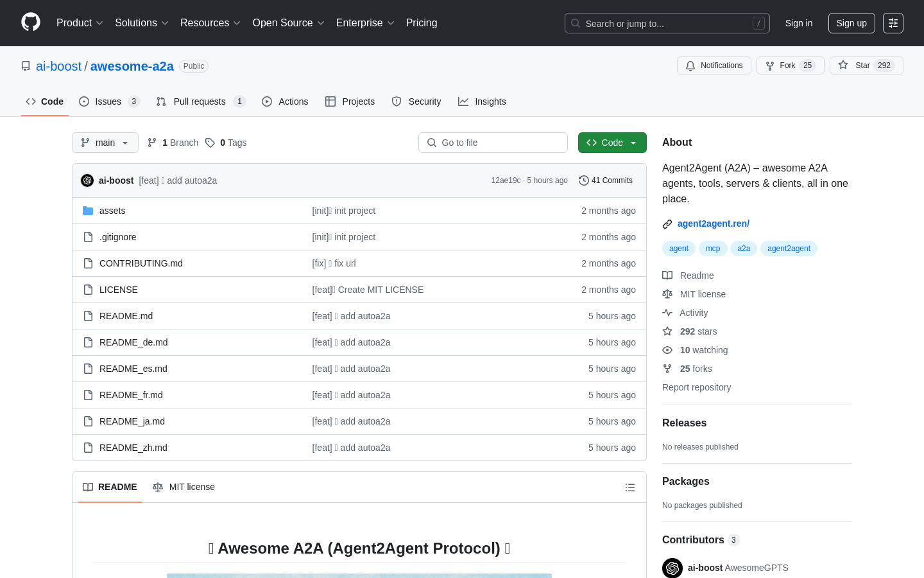The height and width of the screenshot is (578, 924).
Task: Click the mcp topic tag
Action: (713, 249)
